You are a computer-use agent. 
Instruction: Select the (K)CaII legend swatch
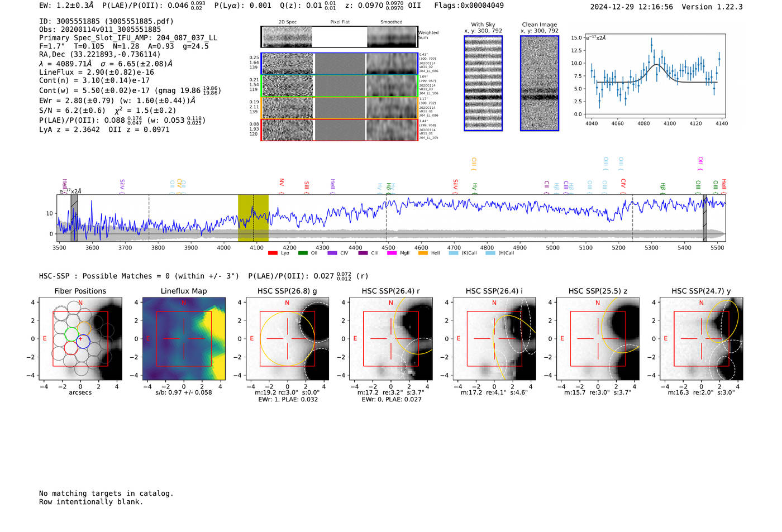[454, 253]
